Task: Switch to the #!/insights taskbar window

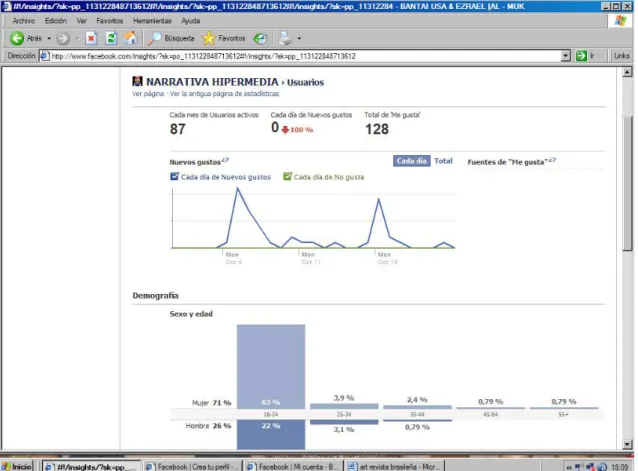Action: (91, 466)
